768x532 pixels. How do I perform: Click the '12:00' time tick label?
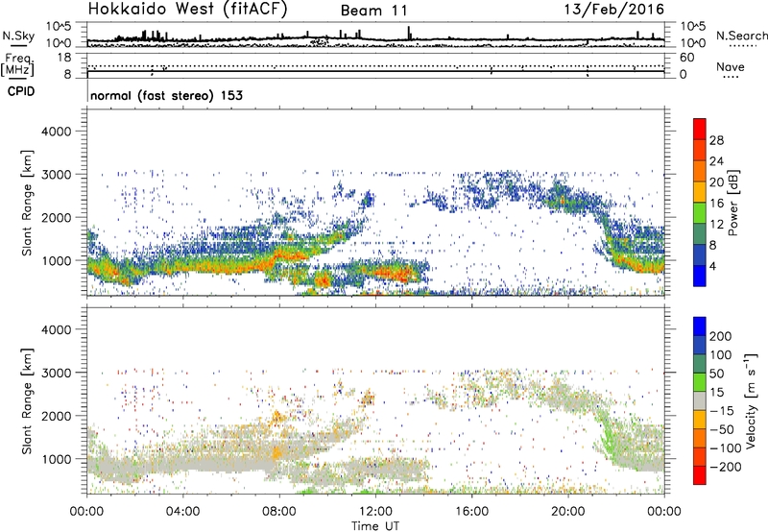click(375, 512)
